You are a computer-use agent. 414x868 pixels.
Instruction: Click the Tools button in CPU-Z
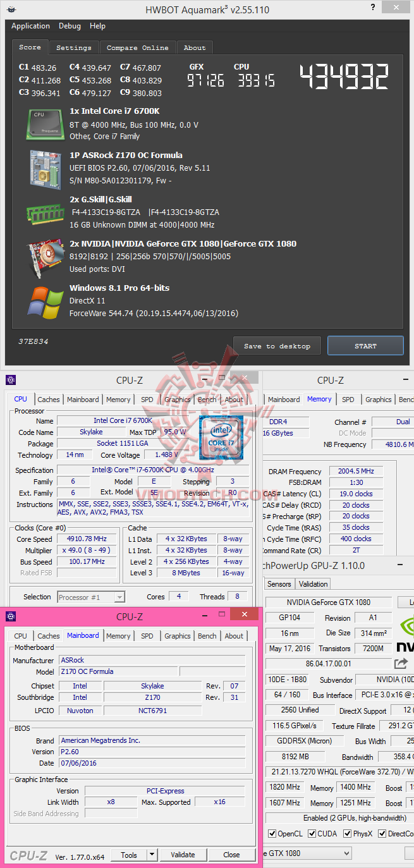tap(129, 855)
